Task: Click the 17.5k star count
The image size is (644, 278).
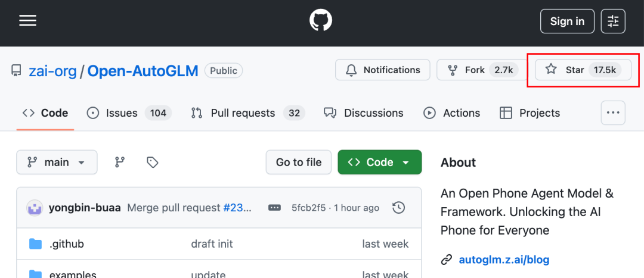Action: (x=605, y=70)
